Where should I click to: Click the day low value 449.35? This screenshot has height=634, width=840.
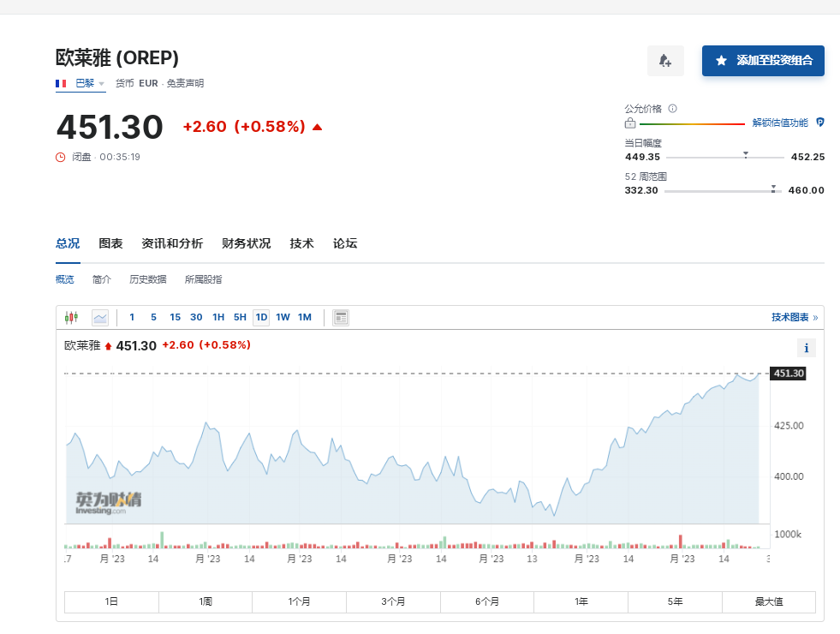642,157
